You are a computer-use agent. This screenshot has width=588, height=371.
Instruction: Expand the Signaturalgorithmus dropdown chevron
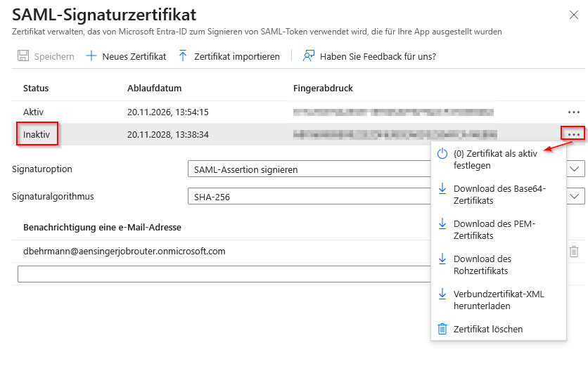click(x=574, y=196)
